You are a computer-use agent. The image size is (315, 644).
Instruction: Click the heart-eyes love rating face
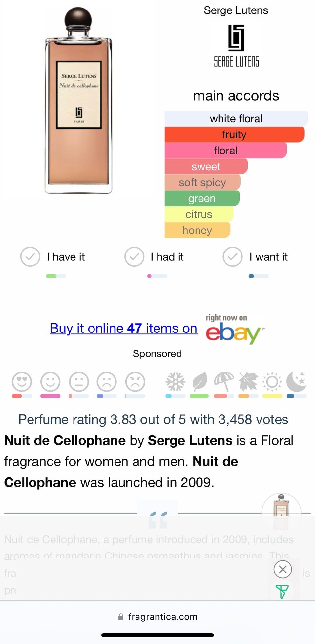tap(22, 382)
